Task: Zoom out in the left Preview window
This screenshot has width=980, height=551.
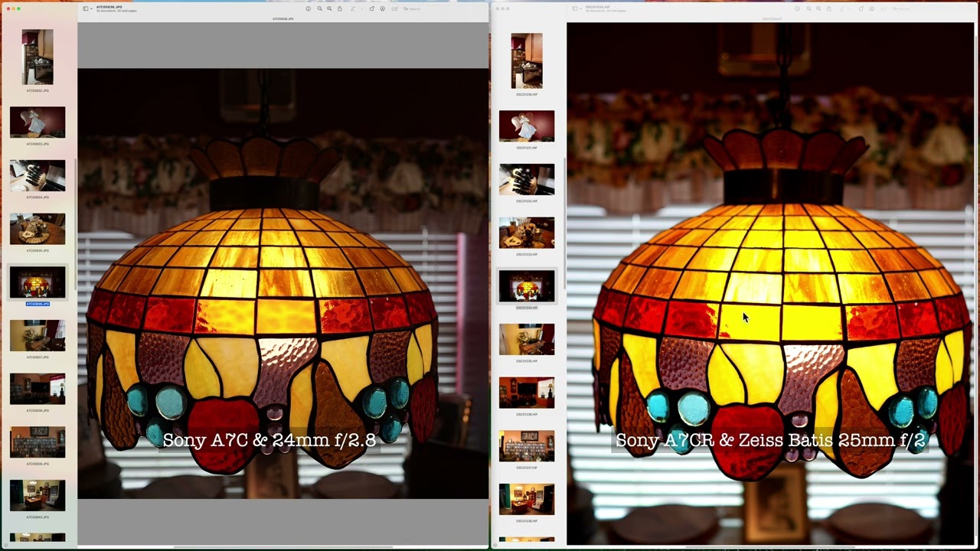Action: [319, 8]
